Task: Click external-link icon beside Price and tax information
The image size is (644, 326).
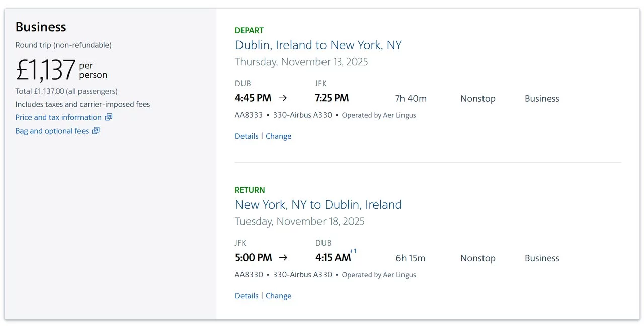Action: pos(109,117)
